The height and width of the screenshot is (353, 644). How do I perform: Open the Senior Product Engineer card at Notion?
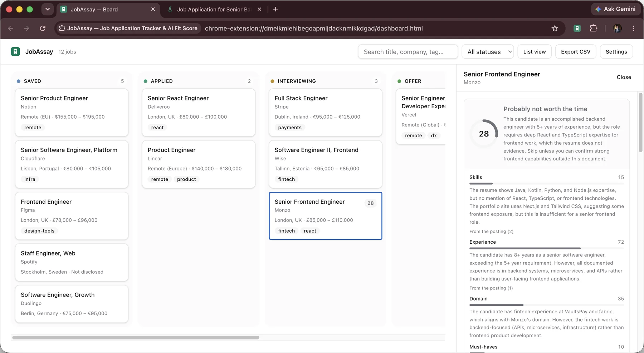[72, 113]
